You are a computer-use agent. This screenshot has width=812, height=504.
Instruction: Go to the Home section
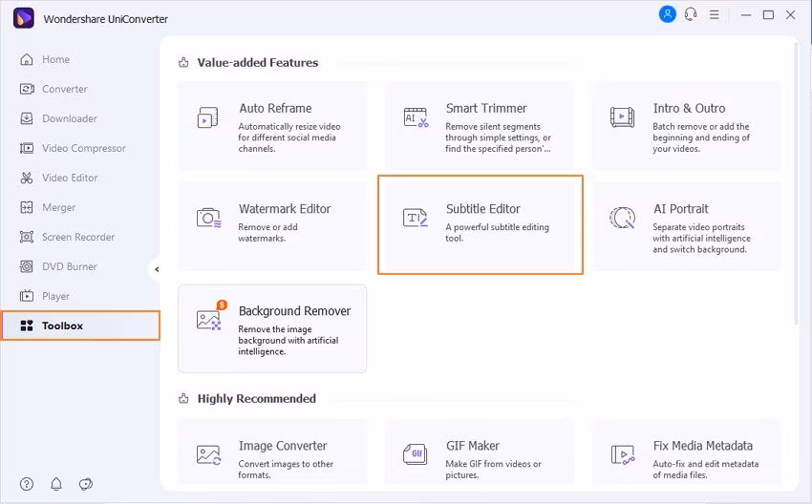[55, 59]
